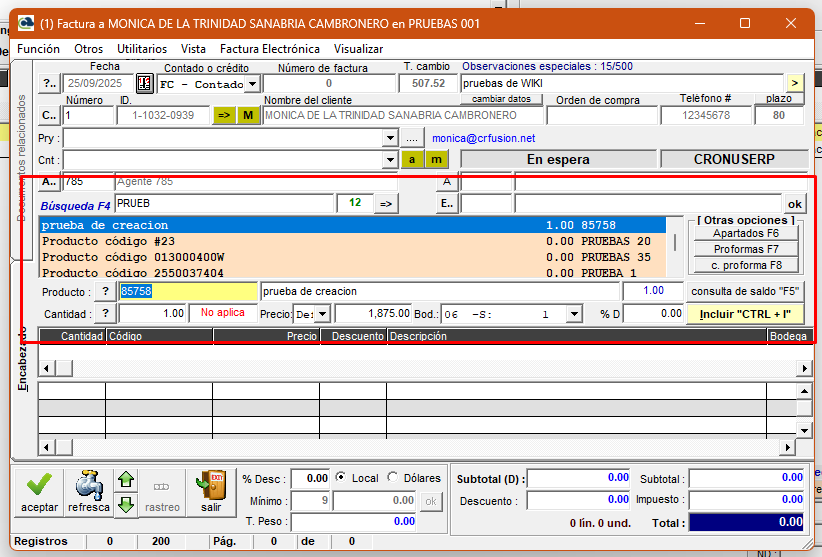
Task: Click the Observaciones especiales text field
Action: [x=620, y=83]
